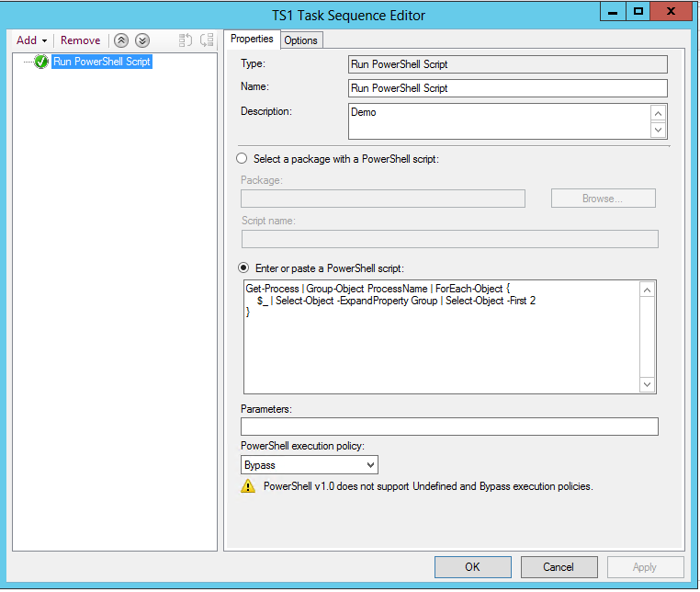Click the up arrow on the Description scrollbar
The height and width of the screenshot is (592, 700).
point(658,113)
